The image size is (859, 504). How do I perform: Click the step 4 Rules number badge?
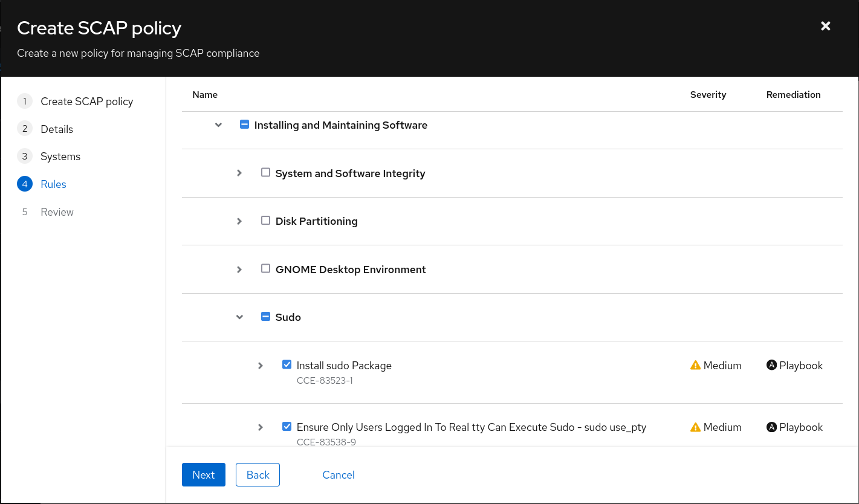pos(25,184)
